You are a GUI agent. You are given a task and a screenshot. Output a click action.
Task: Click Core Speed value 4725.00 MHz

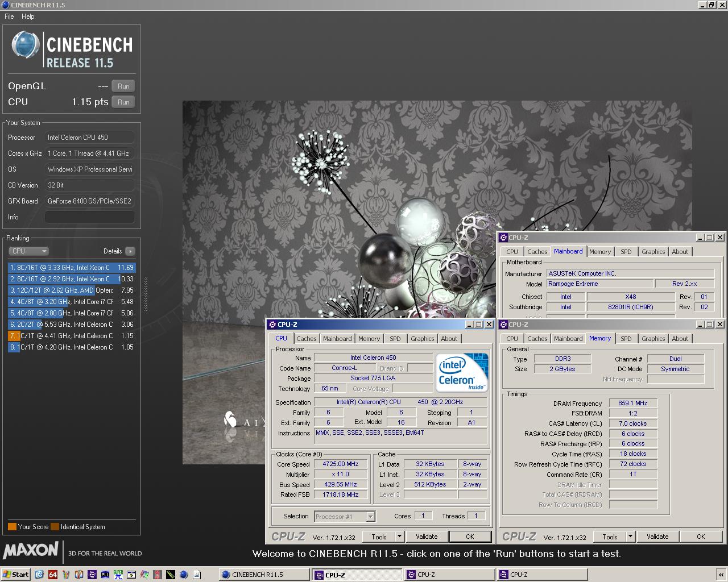coord(341,464)
